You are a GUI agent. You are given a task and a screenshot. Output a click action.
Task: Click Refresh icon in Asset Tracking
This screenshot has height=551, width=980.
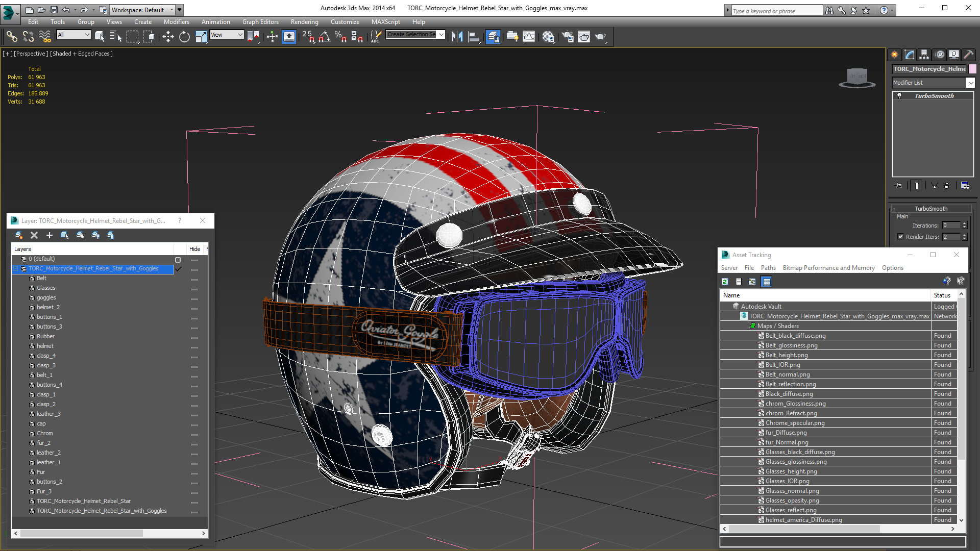pyautogui.click(x=725, y=282)
